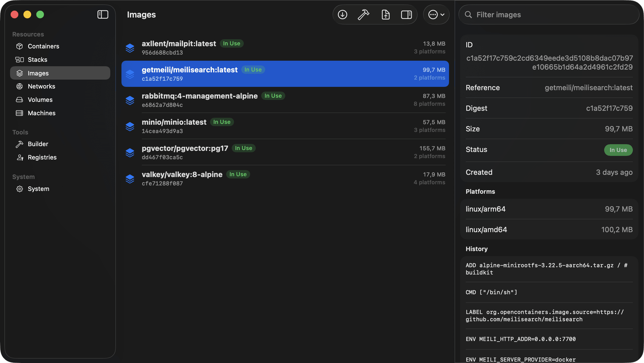Click the layers icon beside getmeili/meilisearch
The image size is (644, 363).
click(130, 74)
